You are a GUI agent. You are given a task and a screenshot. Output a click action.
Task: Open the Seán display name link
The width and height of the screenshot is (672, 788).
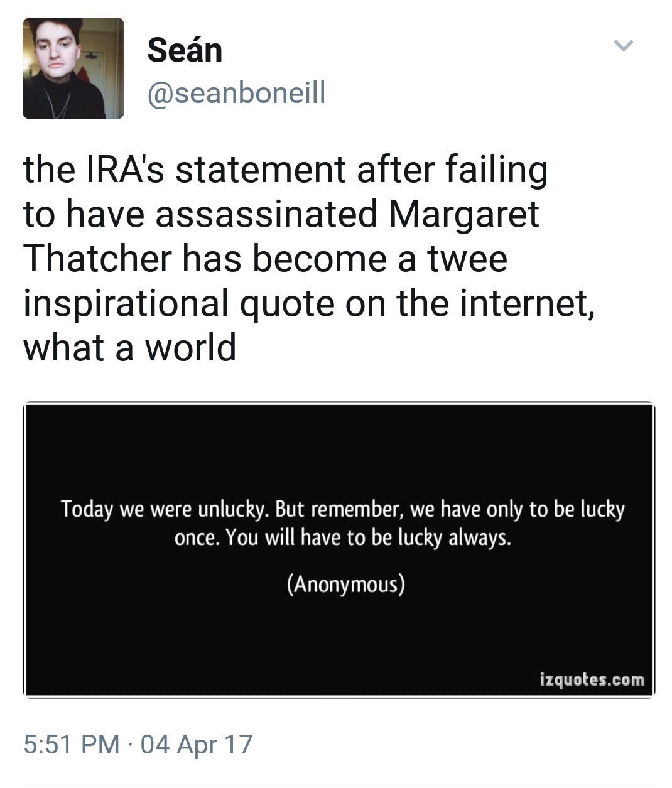[x=185, y=50]
